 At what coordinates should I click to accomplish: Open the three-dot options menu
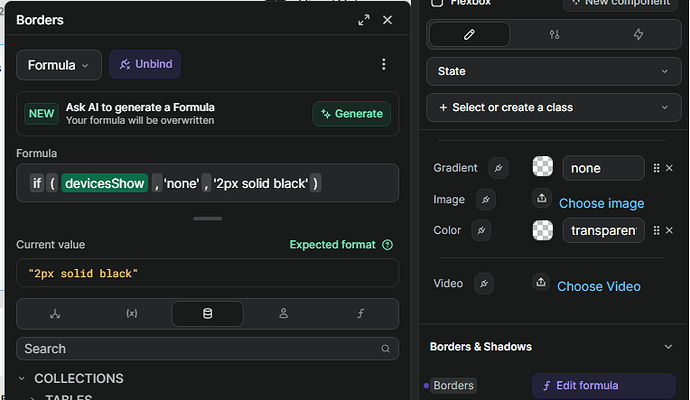point(383,64)
